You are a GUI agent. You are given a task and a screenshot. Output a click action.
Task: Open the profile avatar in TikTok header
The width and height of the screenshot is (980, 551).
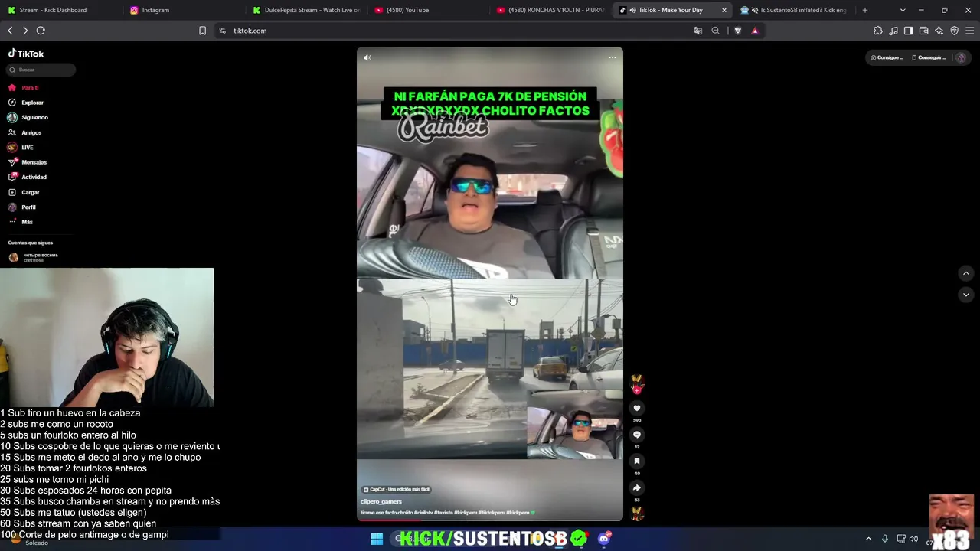click(961, 57)
